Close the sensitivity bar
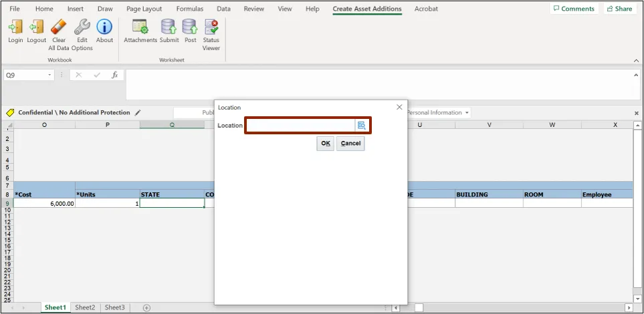This screenshot has height=314, width=644. tap(637, 114)
